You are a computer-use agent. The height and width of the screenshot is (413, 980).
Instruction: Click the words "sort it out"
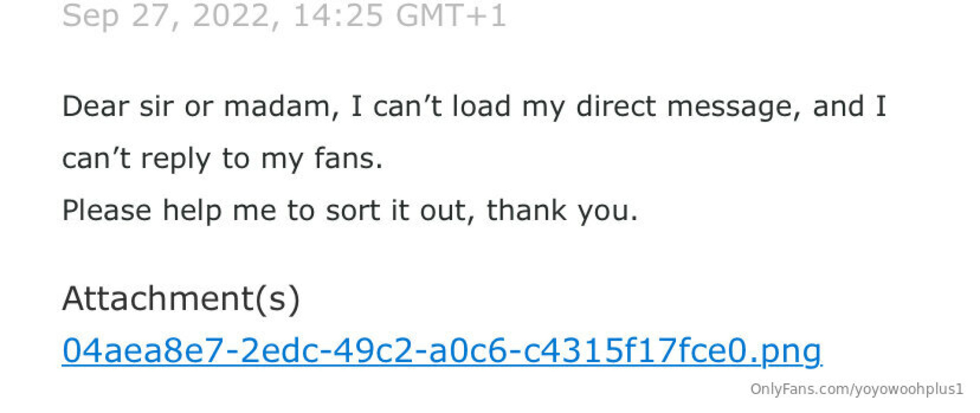396,210
